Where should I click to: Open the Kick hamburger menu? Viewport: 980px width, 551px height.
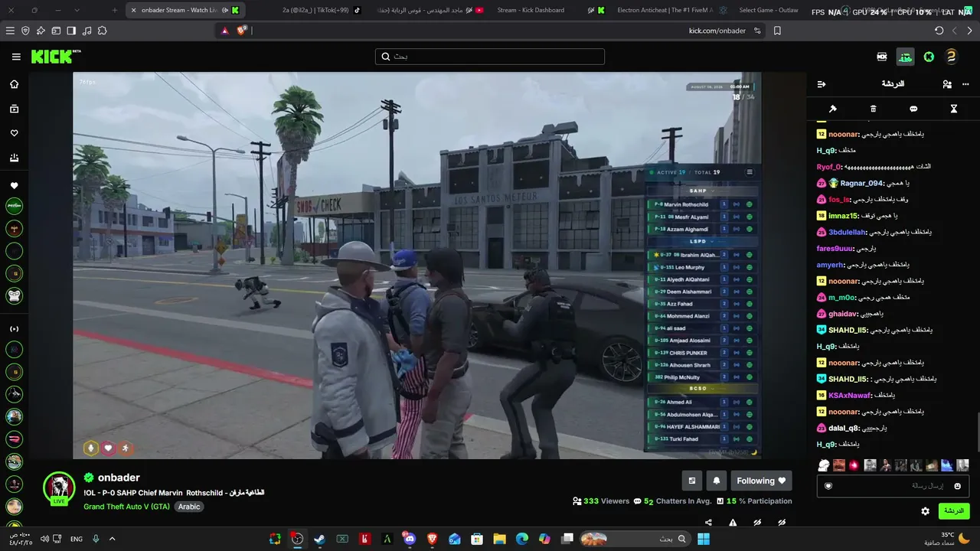pos(16,57)
